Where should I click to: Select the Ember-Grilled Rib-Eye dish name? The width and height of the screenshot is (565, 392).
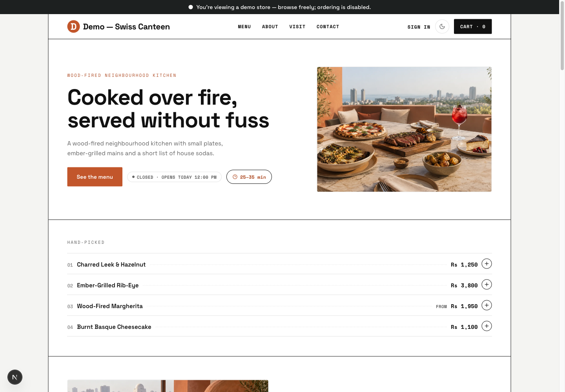click(108, 285)
